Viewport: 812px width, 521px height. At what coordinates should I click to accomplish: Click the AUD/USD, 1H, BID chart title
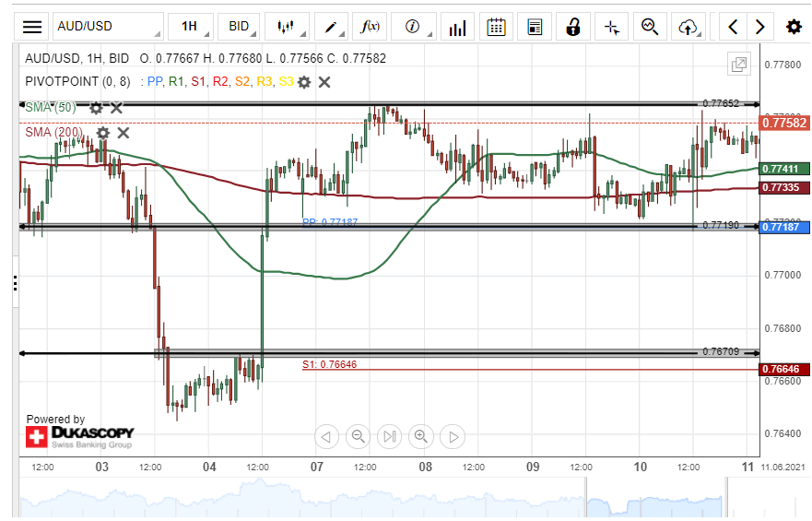(x=77, y=58)
